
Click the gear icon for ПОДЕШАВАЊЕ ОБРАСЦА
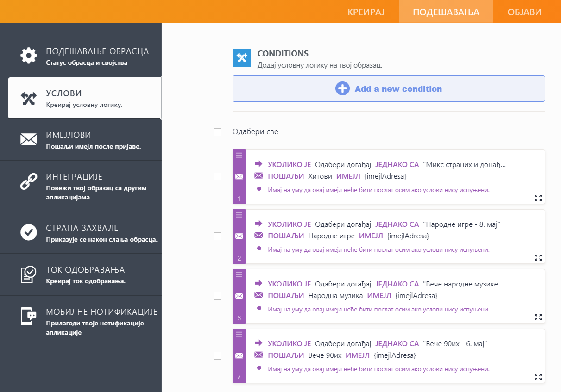(29, 56)
